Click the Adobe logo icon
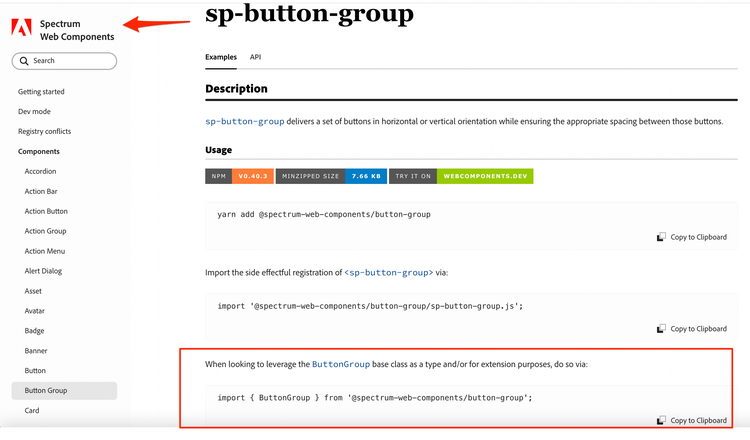The height and width of the screenshot is (440, 750). coord(21,29)
